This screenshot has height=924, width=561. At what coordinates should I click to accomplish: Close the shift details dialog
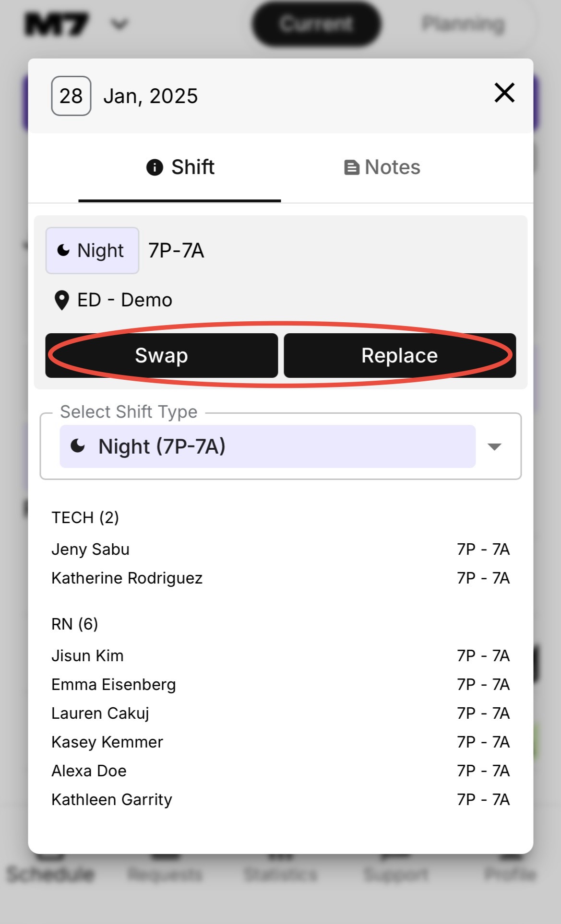click(504, 93)
